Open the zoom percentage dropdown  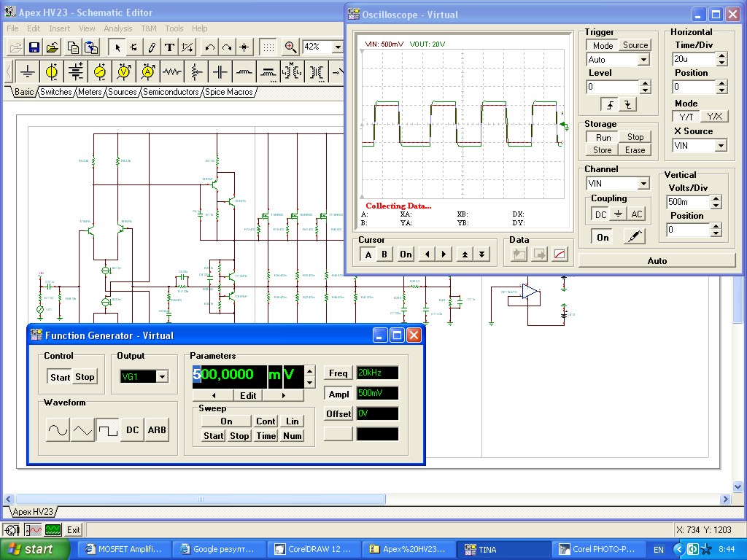click(337, 47)
